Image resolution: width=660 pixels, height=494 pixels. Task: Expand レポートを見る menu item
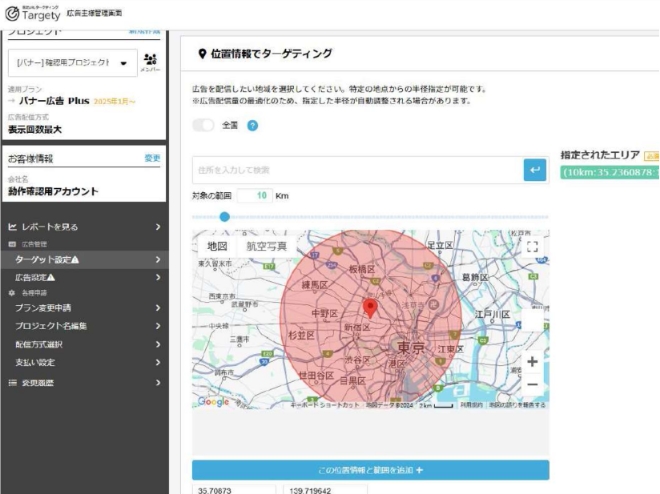pos(84,227)
